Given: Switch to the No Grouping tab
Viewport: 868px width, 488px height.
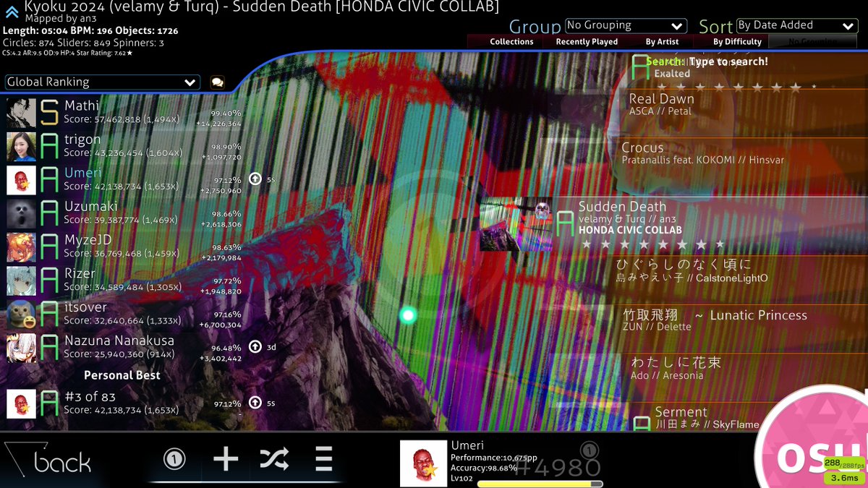Looking at the screenshot, I should click(x=813, y=42).
